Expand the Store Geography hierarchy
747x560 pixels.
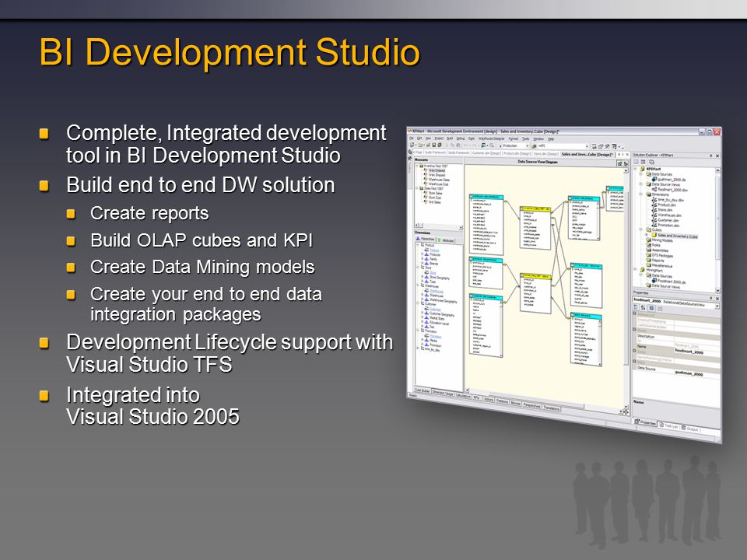[x=422, y=277]
